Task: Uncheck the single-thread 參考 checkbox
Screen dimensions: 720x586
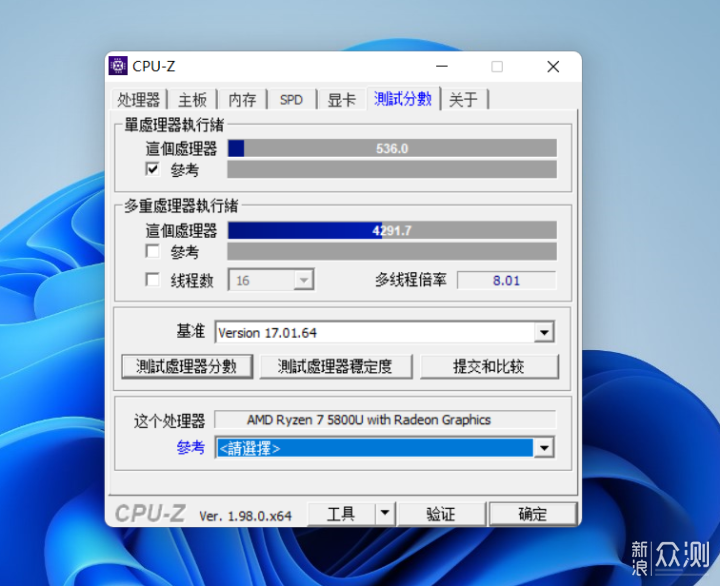Action: [x=152, y=169]
